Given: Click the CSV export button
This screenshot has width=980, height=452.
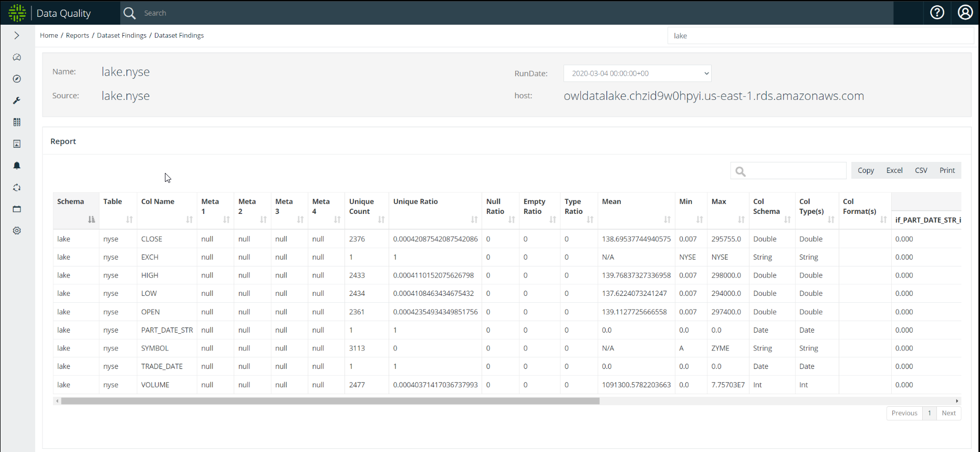Looking at the screenshot, I should [x=921, y=170].
